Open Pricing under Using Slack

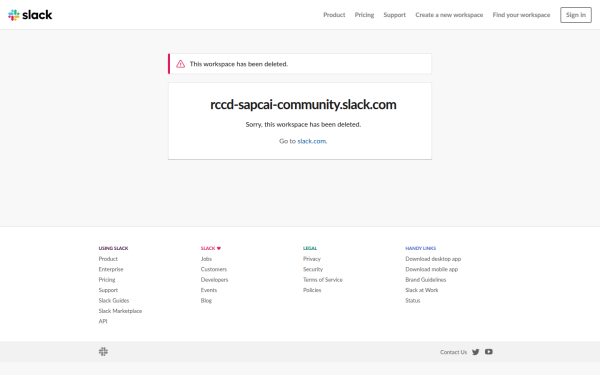pyautogui.click(x=107, y=280)
